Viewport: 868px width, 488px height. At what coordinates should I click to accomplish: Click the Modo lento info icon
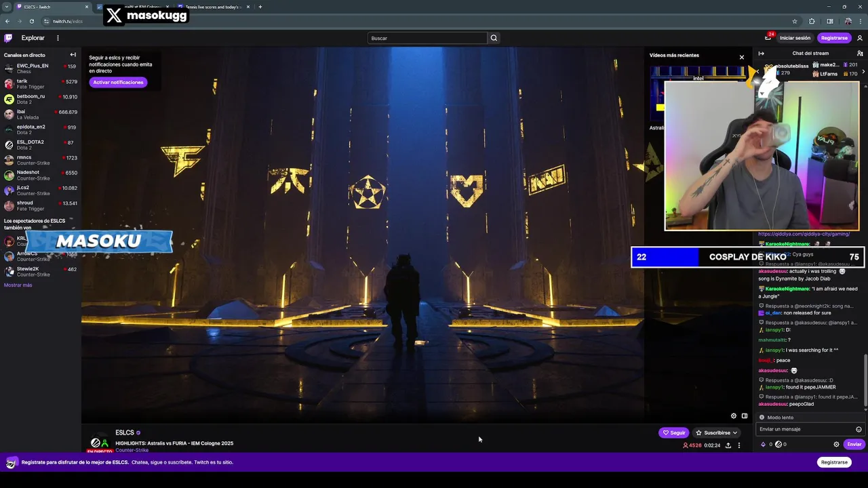(762, 418)
